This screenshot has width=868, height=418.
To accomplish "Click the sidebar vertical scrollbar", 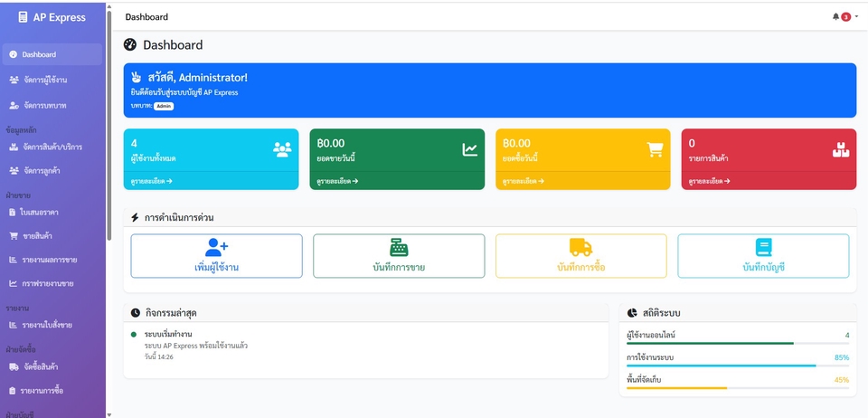I will [x=109, y=127].
